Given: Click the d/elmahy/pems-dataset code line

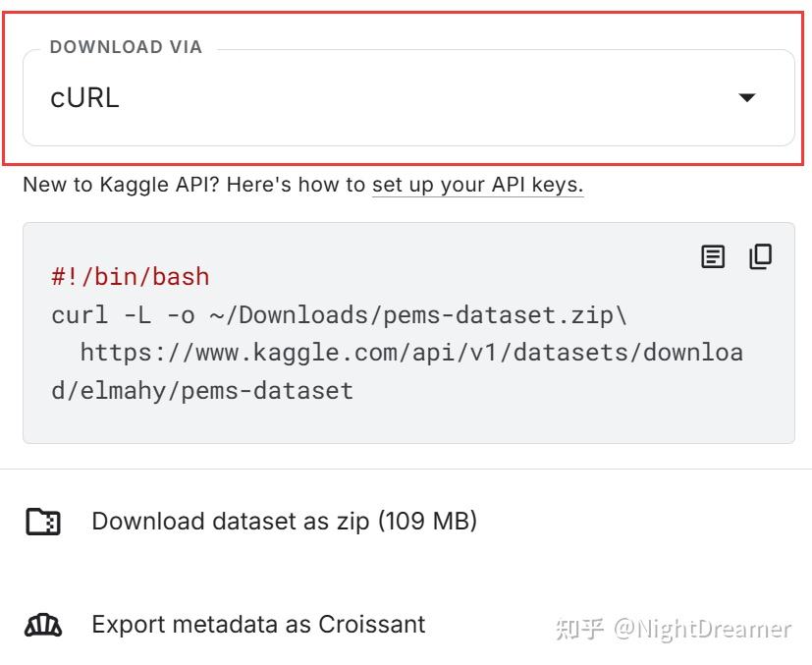Looking at the screenshot, I should (x=202, y=390).
